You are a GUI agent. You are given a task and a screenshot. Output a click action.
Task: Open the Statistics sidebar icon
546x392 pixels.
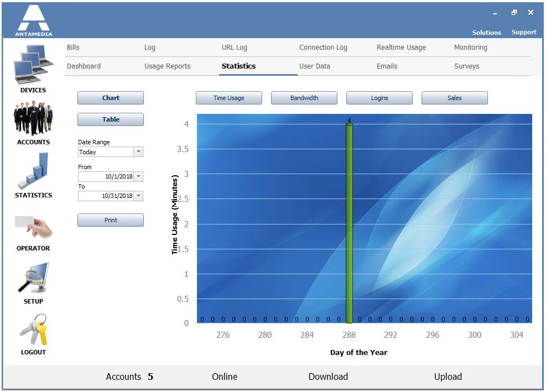pos(33,171)
